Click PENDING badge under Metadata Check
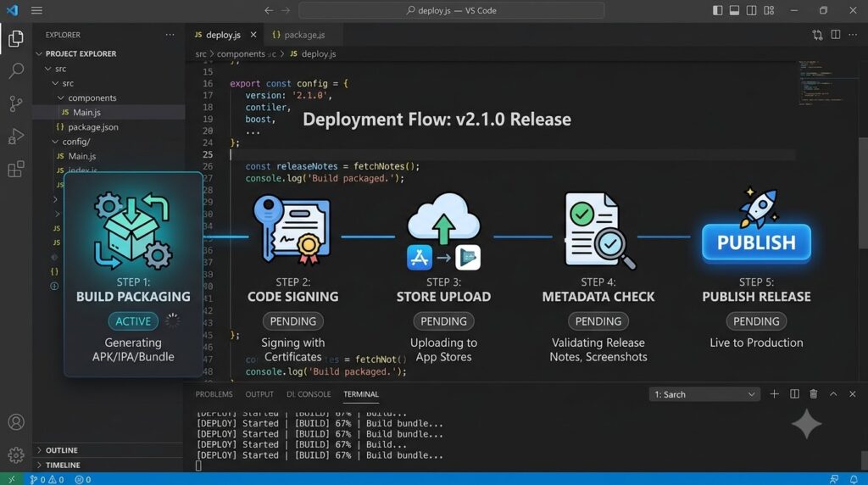The width and height of the screenshot is (868, 485). point(598,321)
